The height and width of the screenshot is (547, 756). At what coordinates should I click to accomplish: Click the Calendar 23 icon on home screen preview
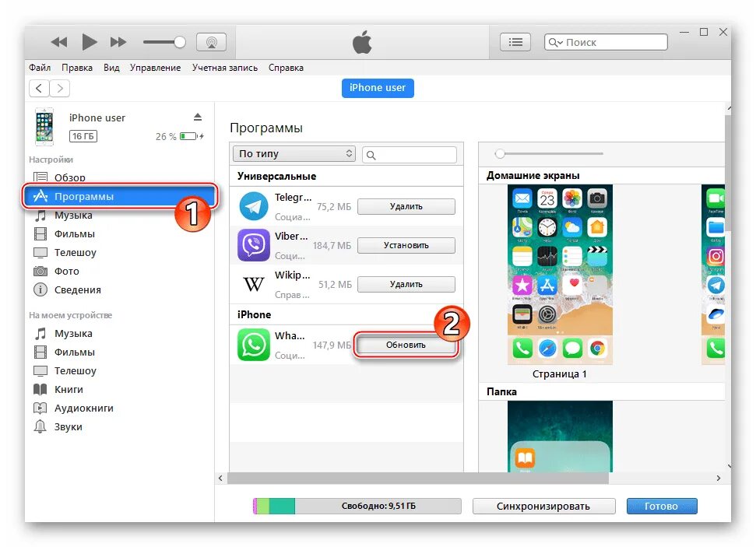coord(547,198)
